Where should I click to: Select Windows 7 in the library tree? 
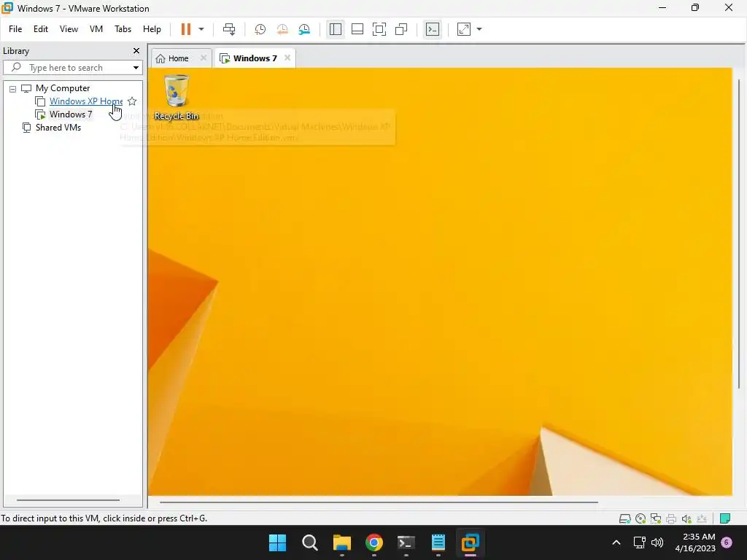(71, 114)
